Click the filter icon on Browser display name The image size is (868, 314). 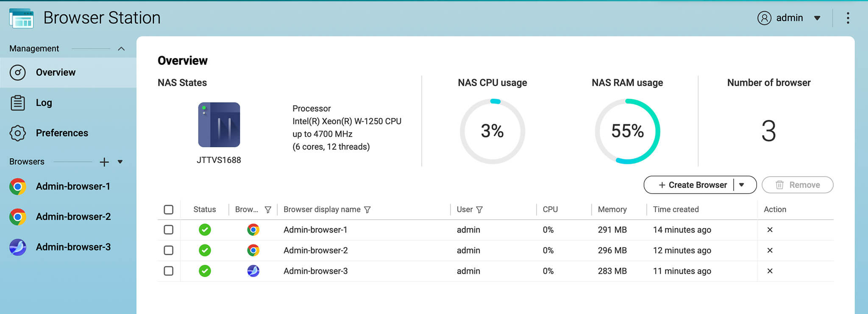click(x=367, y=210)
